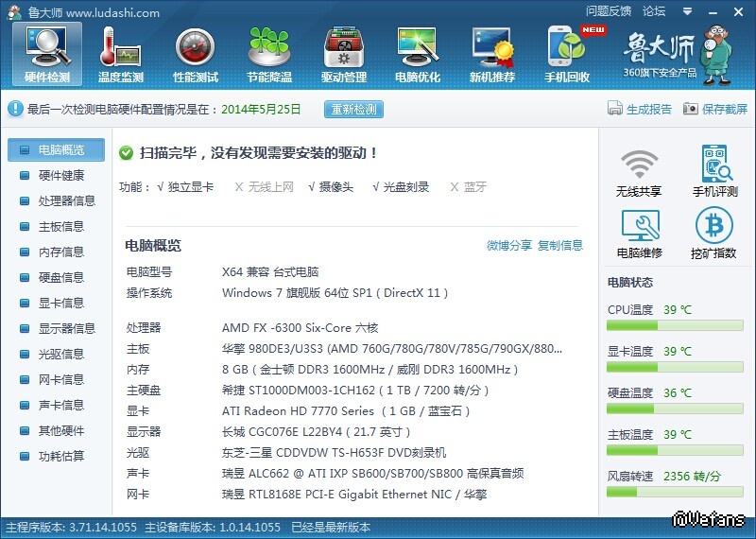Click the title bar dropdown menu arrow
756x539 pixels.
(x=688, y=11)
